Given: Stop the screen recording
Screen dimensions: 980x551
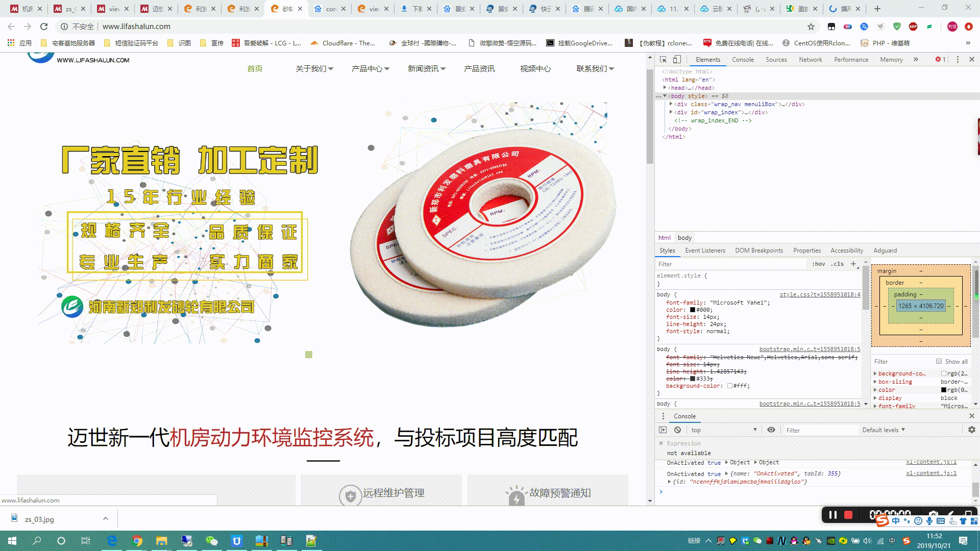Looking at the screenshot, I should (x=848, y=515).
